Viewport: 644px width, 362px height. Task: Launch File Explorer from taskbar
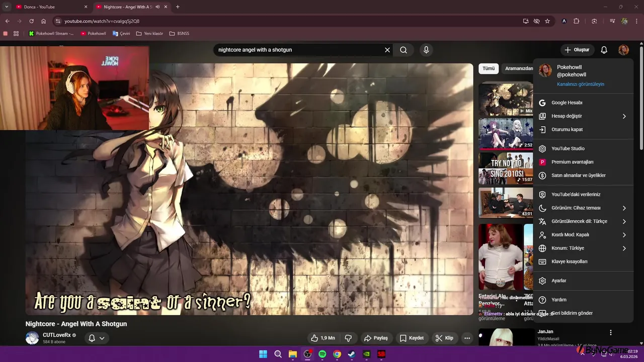coord(292,354)
